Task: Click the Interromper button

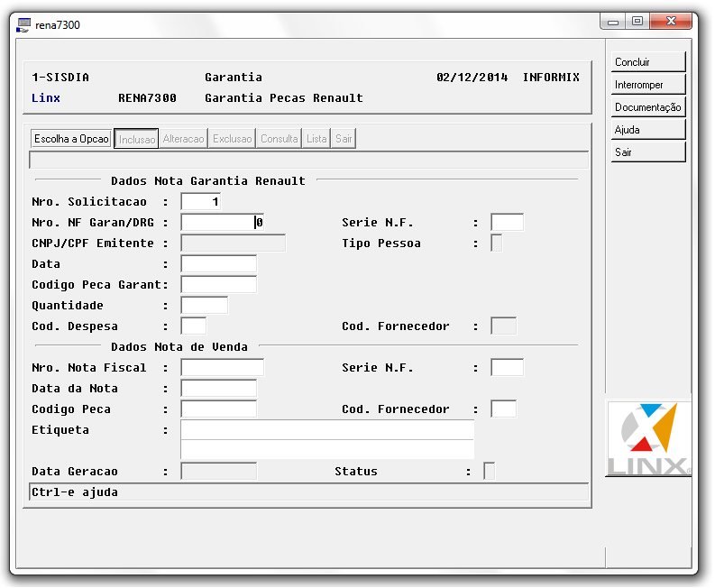Action: pos(648,85)
